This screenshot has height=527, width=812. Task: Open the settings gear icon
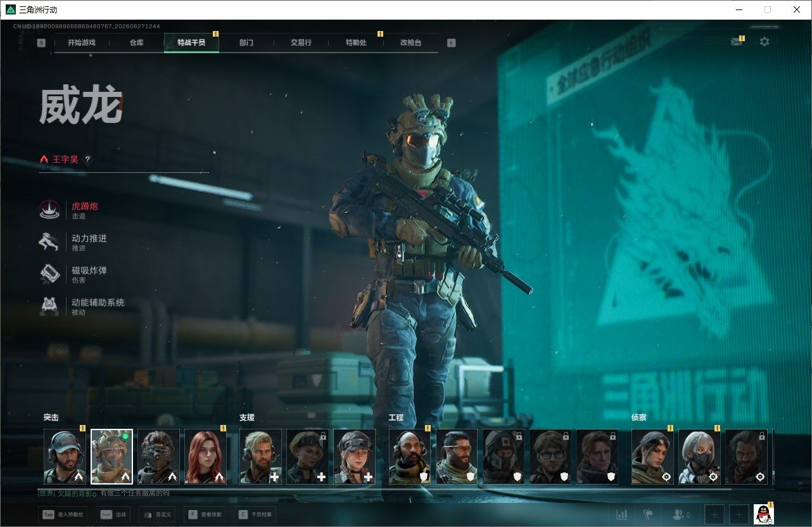tap(764, 42)
